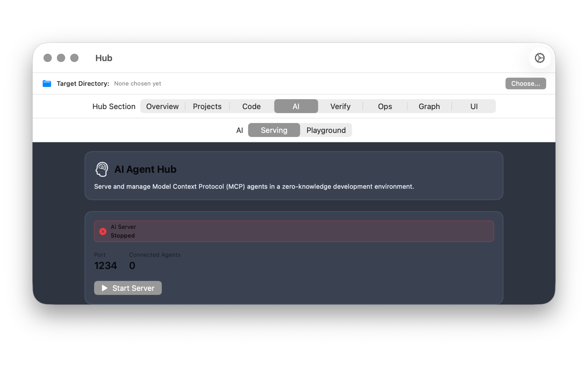
Task: Click the Connected Agents count 0
Action: [x=132, y=266]
